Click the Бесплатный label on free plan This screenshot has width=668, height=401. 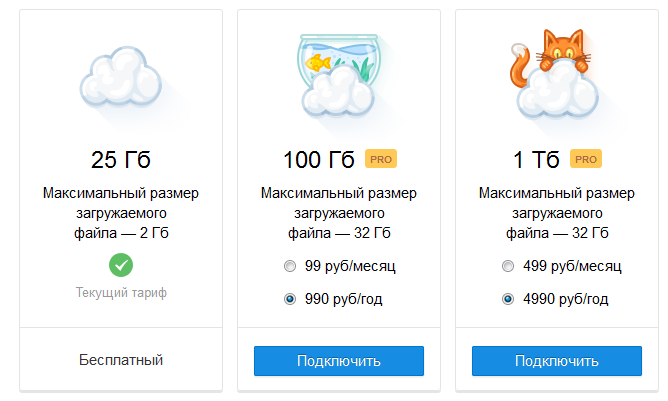[121, 359]
